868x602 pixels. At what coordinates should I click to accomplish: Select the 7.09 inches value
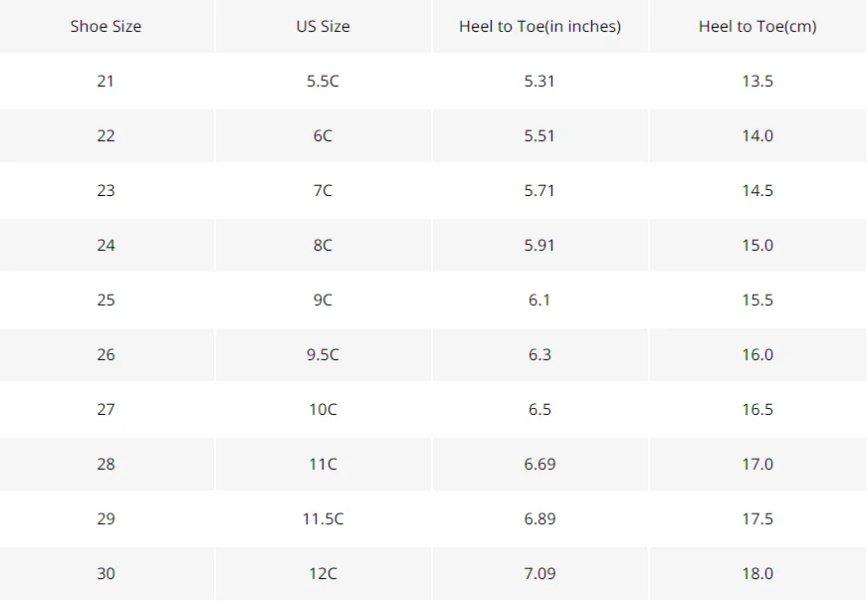pos(541,574)
